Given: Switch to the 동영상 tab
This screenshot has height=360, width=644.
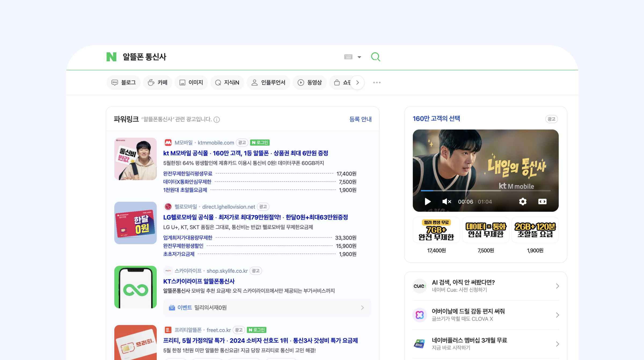Looking at the screenshot, I should 310,82.
